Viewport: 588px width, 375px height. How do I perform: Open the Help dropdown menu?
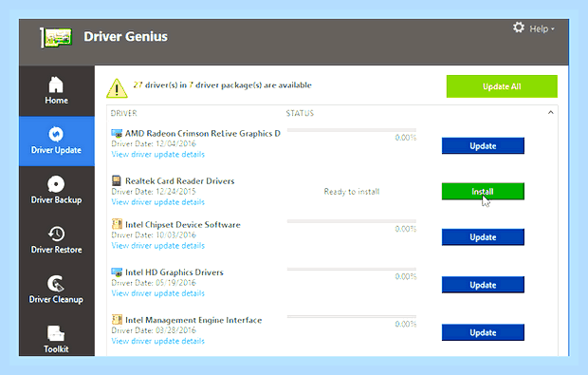542,28
